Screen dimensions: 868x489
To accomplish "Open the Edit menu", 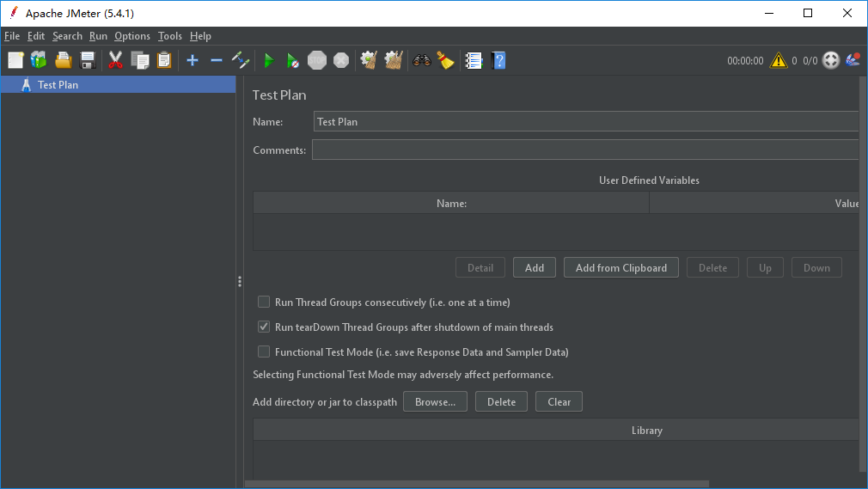I will point(36,36).
